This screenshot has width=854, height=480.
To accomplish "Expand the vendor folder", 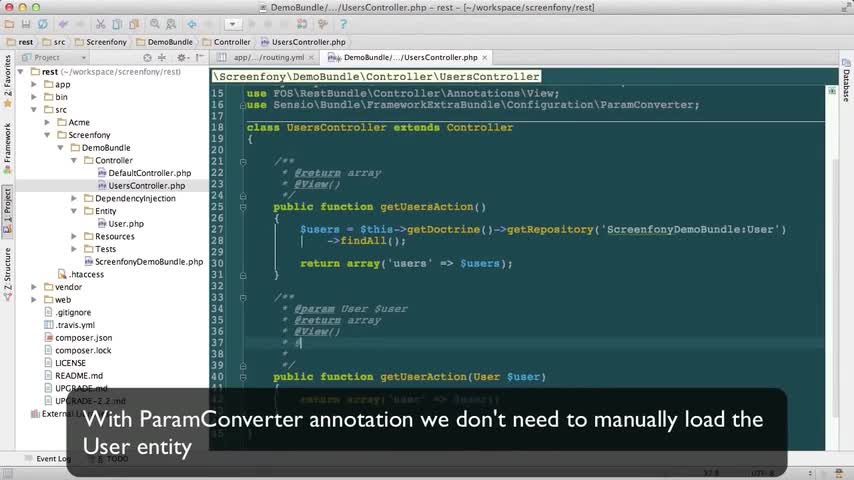I will (34, 287).
